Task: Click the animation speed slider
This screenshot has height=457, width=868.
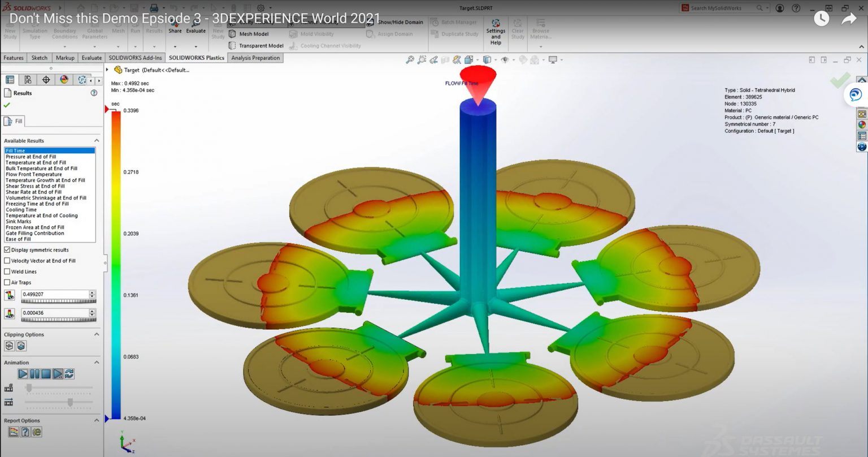Action: (70, 402)
